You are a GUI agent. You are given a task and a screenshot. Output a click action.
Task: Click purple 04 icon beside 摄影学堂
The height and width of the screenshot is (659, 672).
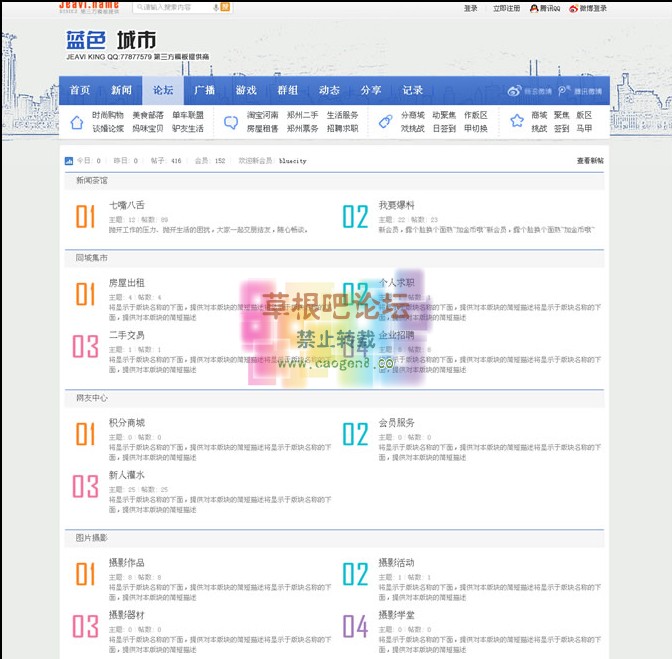[x=355, y=626]
